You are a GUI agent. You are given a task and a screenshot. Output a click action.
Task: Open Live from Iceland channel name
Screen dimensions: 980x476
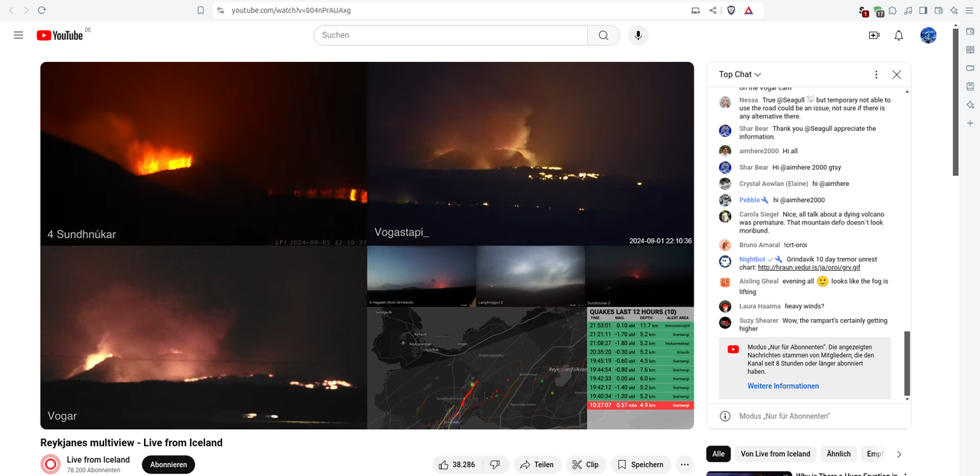coord(98,460)
